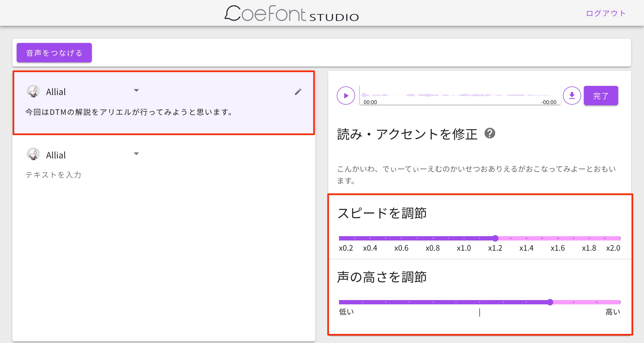
Task: Set speed slider to x1.6 mark
Action: click(558, 238)
